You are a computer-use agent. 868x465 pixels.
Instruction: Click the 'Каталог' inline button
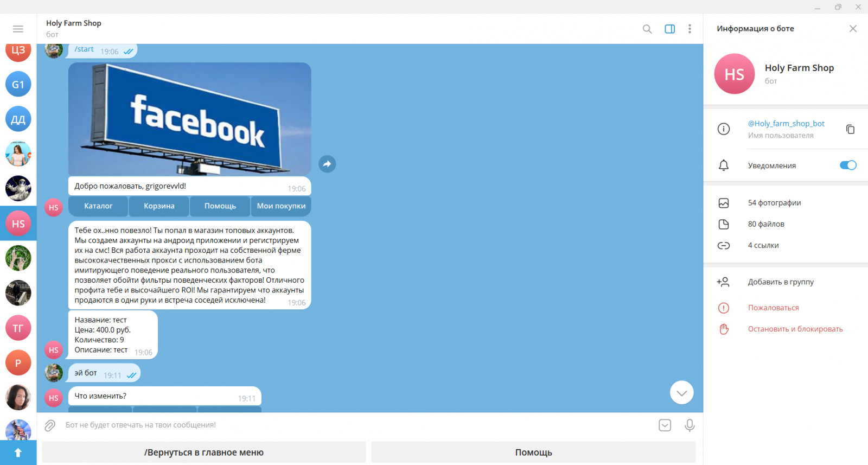98,206
